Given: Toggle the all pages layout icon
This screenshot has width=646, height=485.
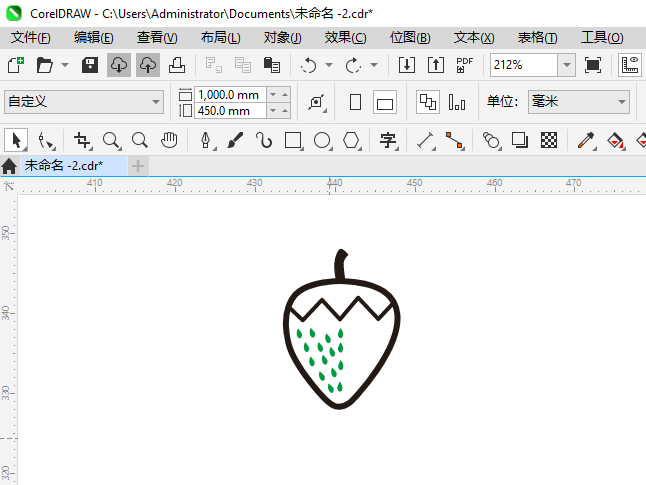Looking at the screenshot, I should (428, 102).
